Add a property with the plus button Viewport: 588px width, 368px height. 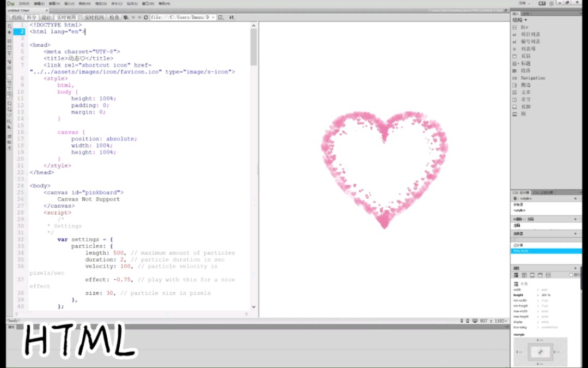coord(575,268)
